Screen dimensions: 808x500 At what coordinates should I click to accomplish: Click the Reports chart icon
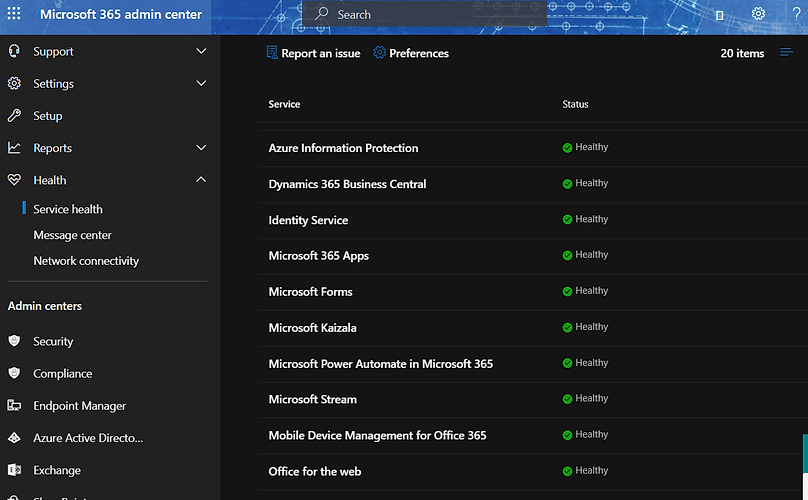click(14, 148)
